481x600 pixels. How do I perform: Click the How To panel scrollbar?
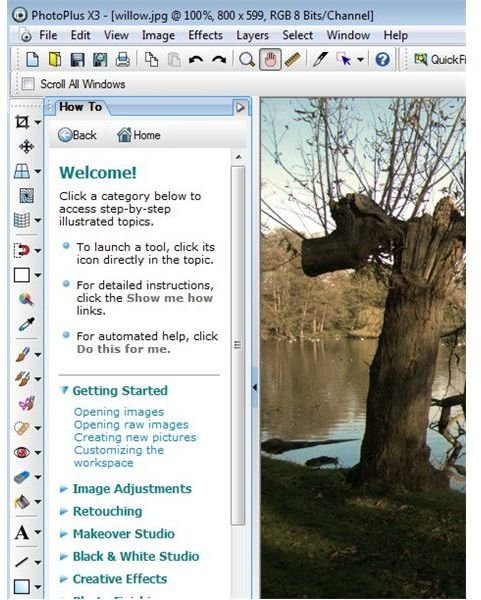(238, 346)
